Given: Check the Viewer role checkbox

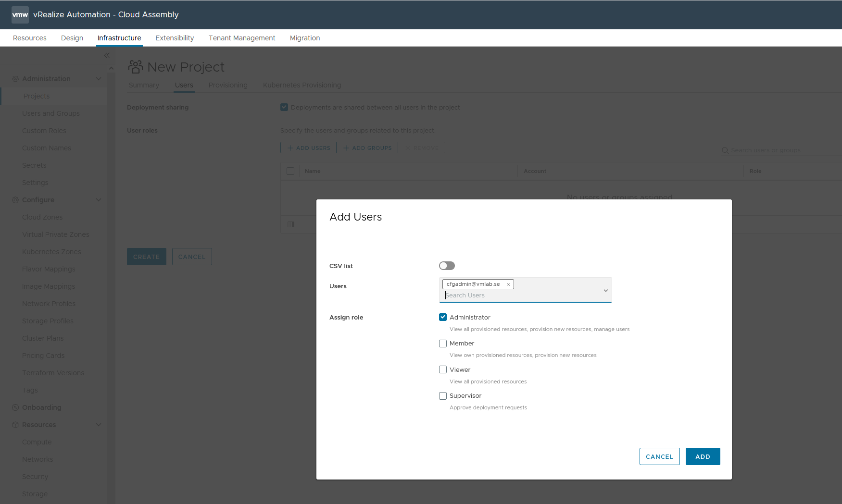Looking at the screenshot, I should (443, 369).
